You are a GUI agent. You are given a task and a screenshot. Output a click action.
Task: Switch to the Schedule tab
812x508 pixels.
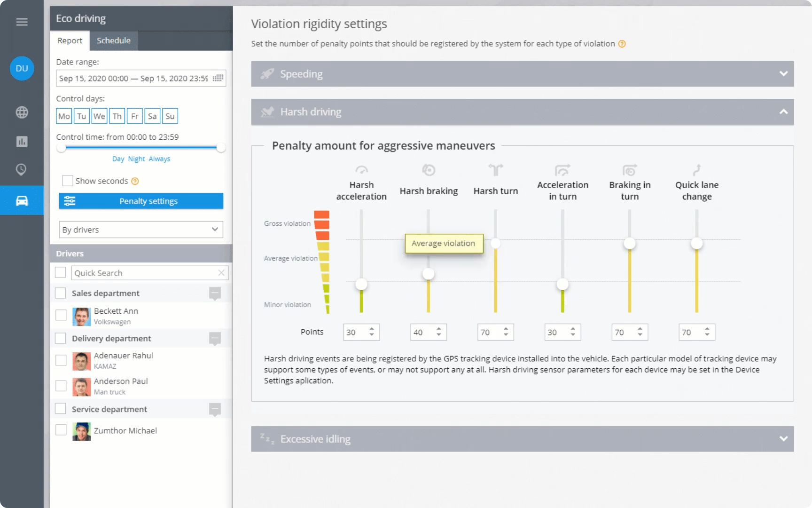114,40
